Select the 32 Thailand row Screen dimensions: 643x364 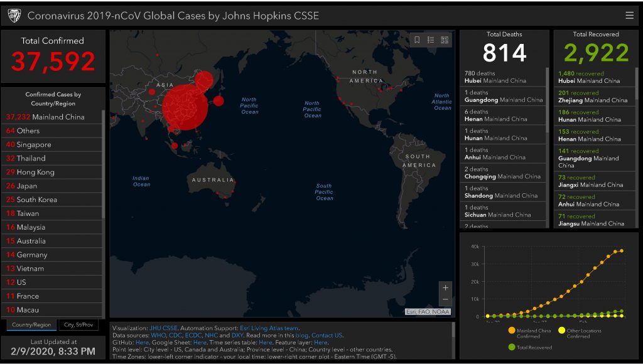click(x=51, y=158)
